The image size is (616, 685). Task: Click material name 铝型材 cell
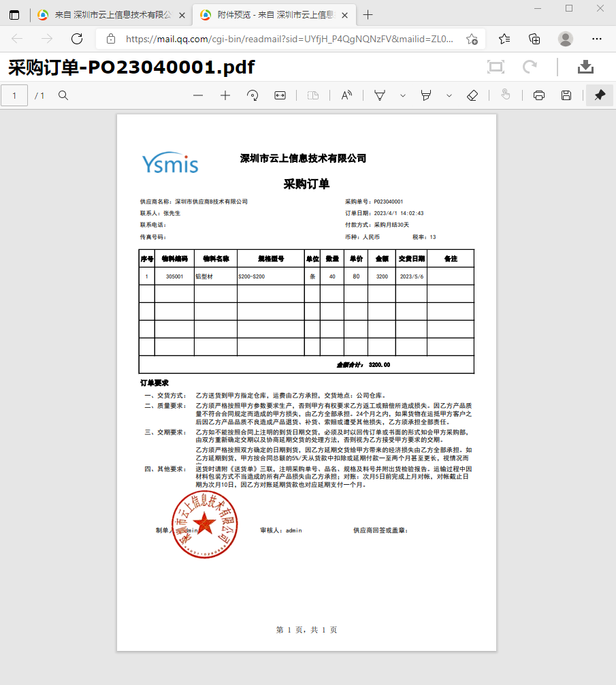pos(216,276)
